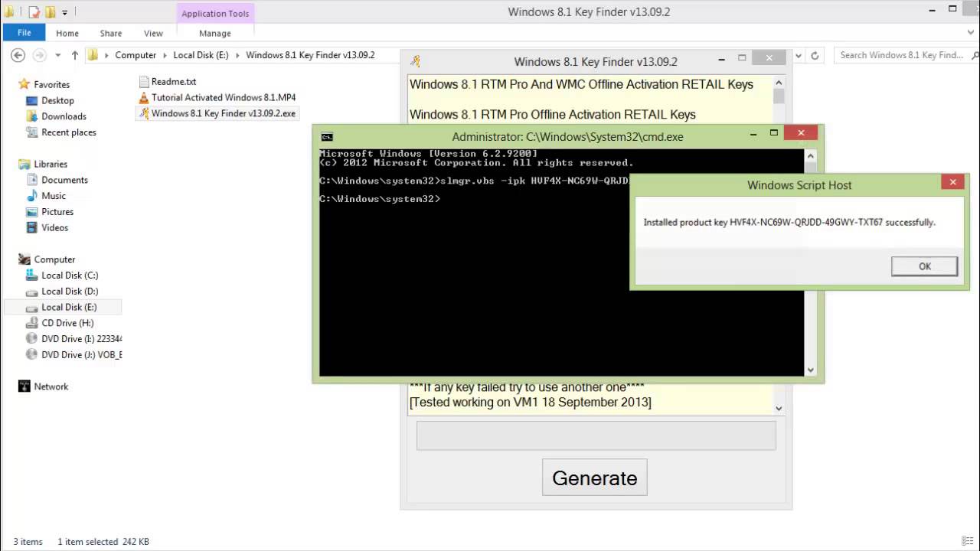The width and height of the screenshot is (980, 551).
Task: Click the cmd window scroll up arrow
Action: click(x=810, y=155)
